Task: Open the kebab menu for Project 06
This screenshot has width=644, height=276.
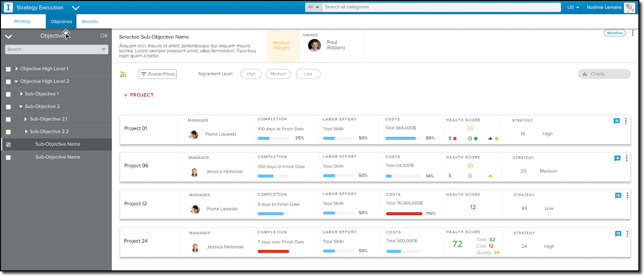Action: point(626,158)
